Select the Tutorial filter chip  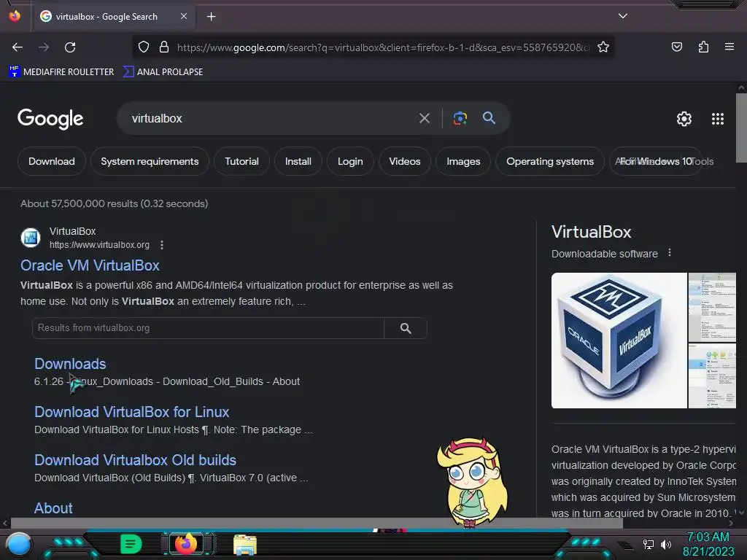pyautogui.click(x=241, y=161)
